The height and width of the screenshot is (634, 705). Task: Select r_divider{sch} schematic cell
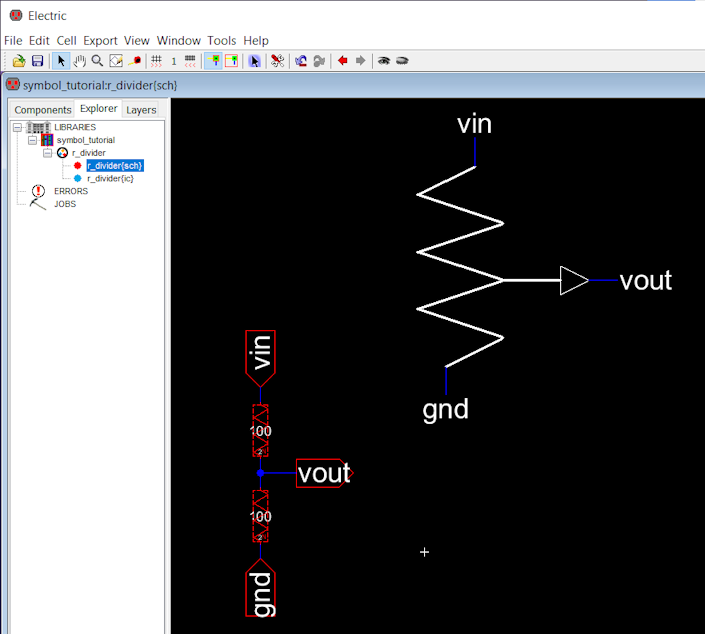coord(115,166)
